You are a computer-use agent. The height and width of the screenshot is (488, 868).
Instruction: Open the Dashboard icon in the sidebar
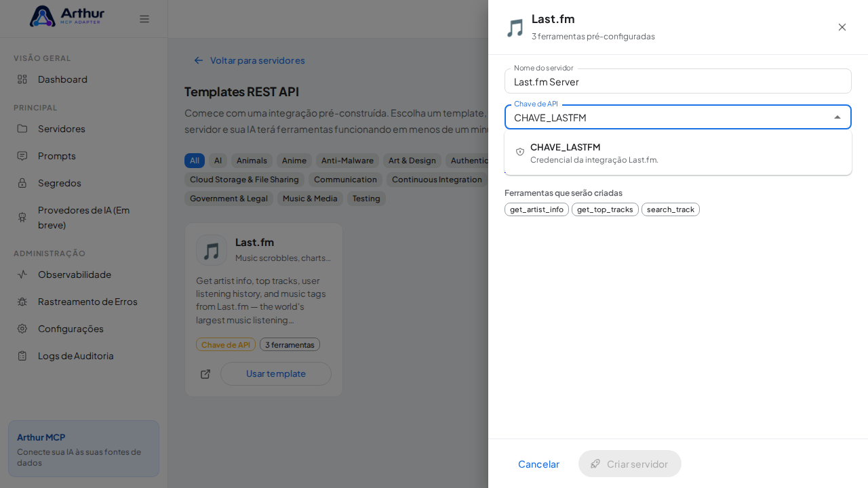(22, 79)
